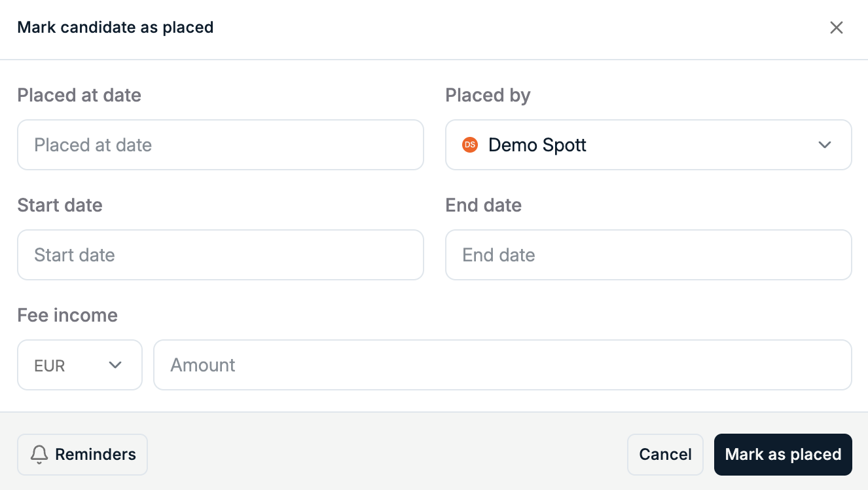This screenshot has width=868, height=490.
Task: Click the Mark candidate as placed title
Action: click(115, 28)
